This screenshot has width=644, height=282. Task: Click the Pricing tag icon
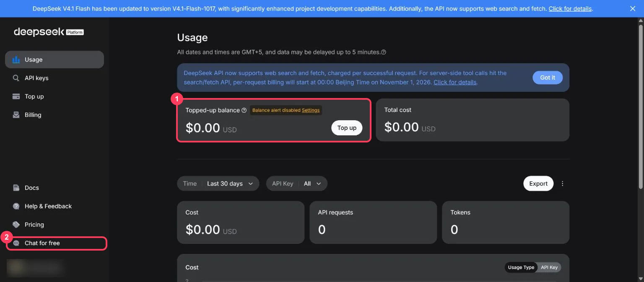point(16,225)
